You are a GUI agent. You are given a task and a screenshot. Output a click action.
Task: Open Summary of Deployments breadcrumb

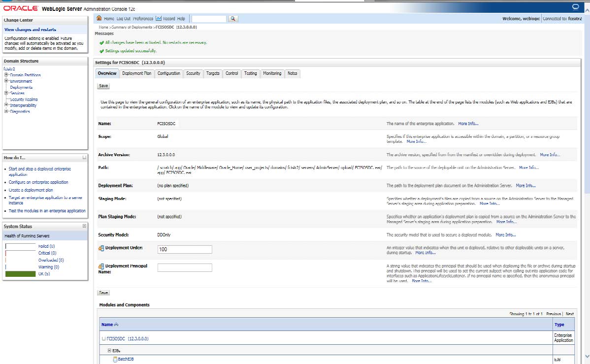pos(131,27)
